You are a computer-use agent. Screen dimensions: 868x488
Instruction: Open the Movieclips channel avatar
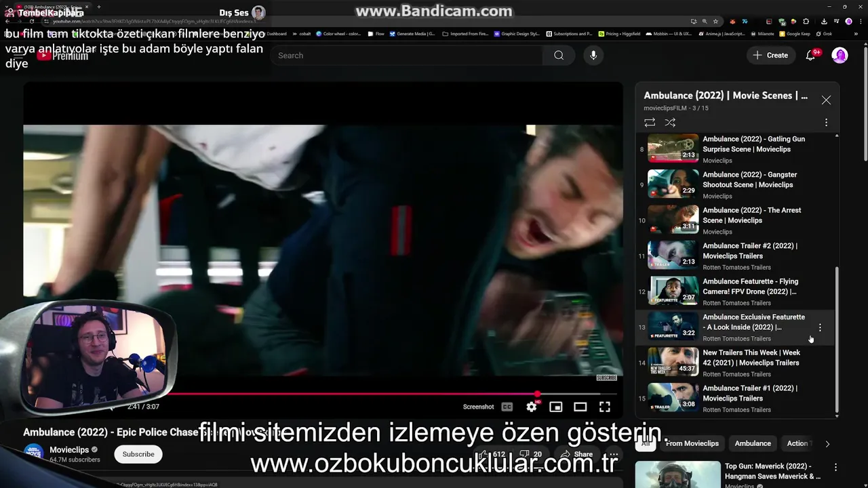point(34,453)
